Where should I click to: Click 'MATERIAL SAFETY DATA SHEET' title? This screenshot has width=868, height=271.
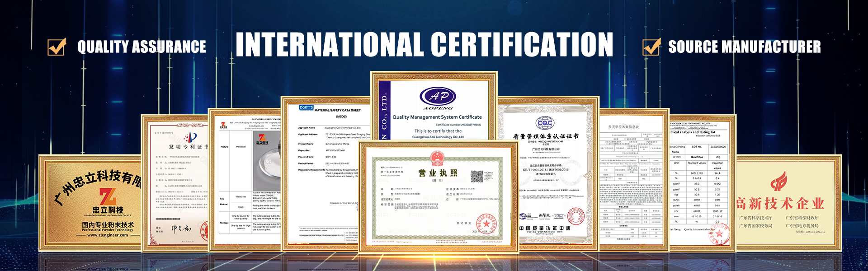pyautogui.click(x=338, y=110)
